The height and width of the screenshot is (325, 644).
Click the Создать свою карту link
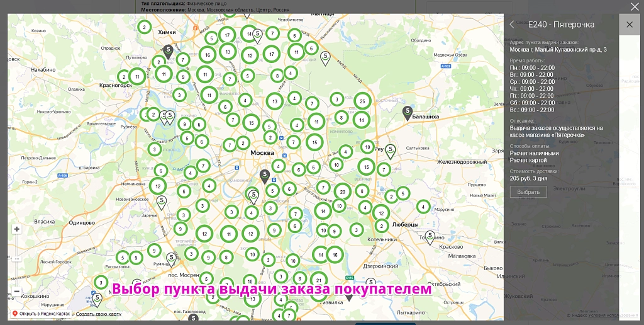(99, 314)
